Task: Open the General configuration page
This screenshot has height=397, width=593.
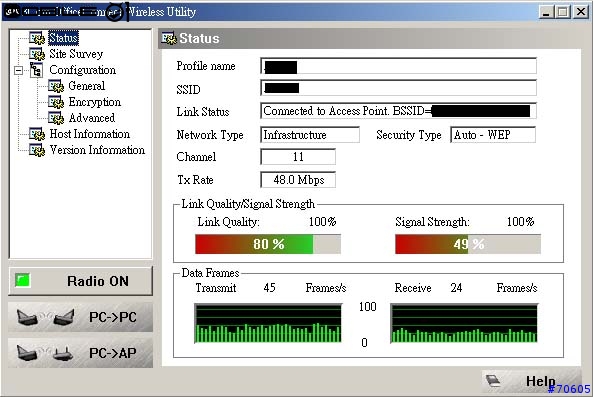Action: (87, 86)
